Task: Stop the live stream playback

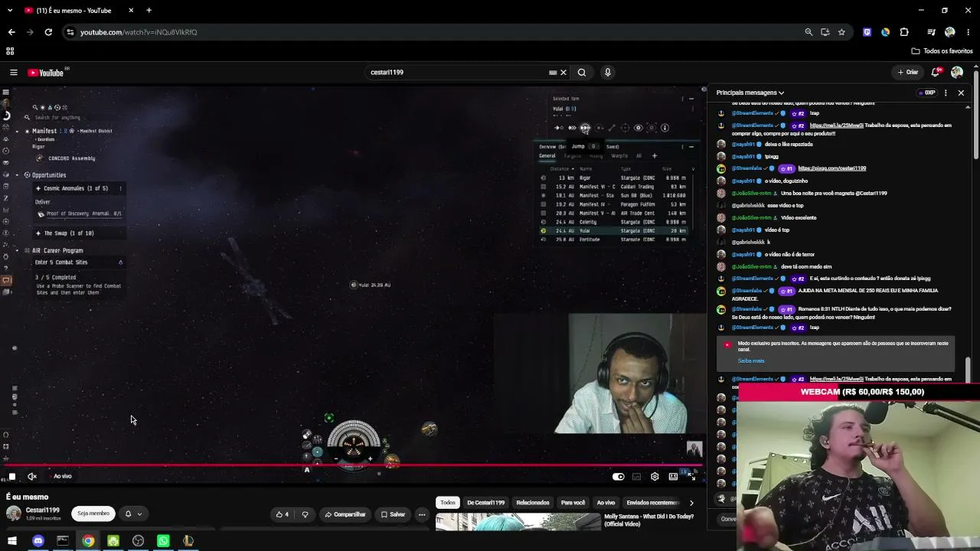Action: tap(12, 476)
